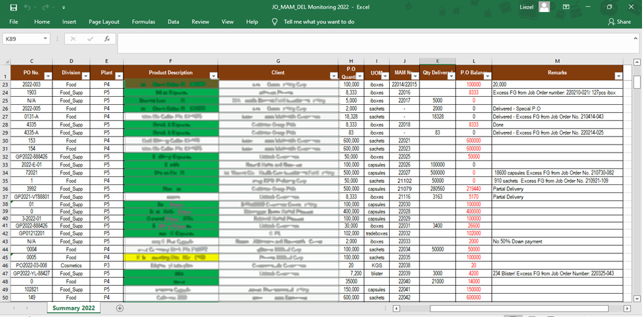The image size is (644, 317).
Task: Switch to the Home ribbon tab
Action: (x=42, y=22)
